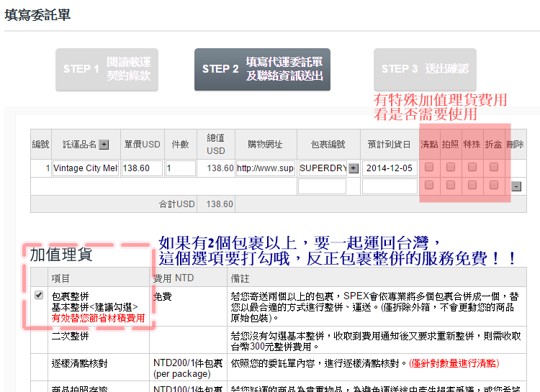The image size is (540, 392).
Task: Click the 包裹編號 column header
Action: 328,145
